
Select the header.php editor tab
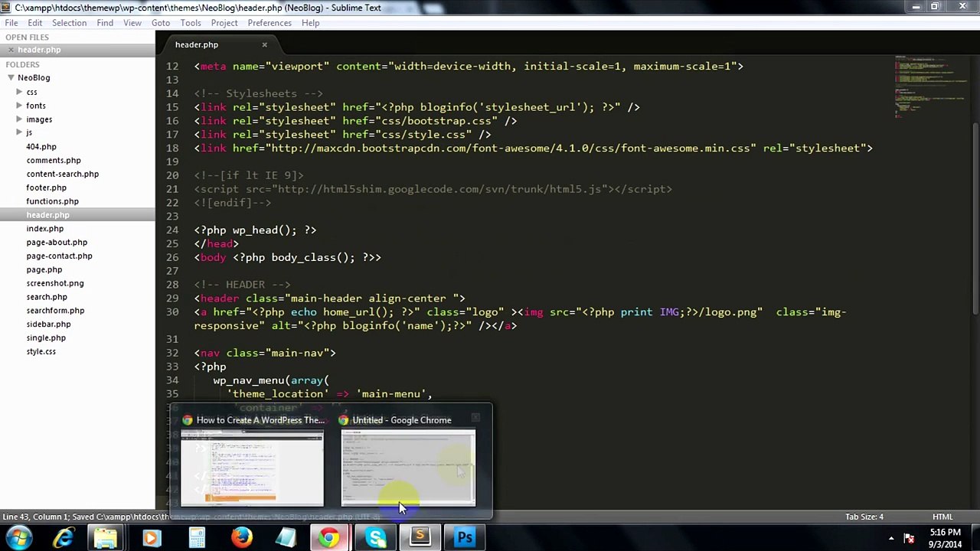197,44
